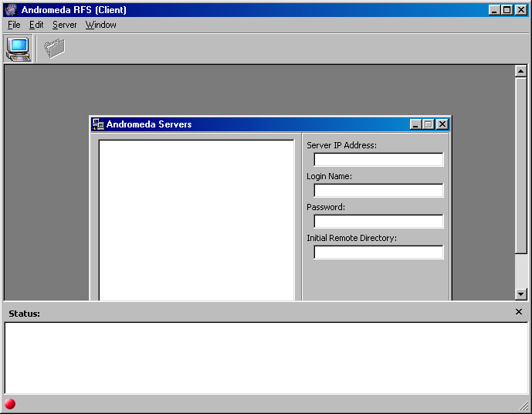Click the Initial Remote Directory field
This screenshot has height=414, width=532.
point(378,253)
